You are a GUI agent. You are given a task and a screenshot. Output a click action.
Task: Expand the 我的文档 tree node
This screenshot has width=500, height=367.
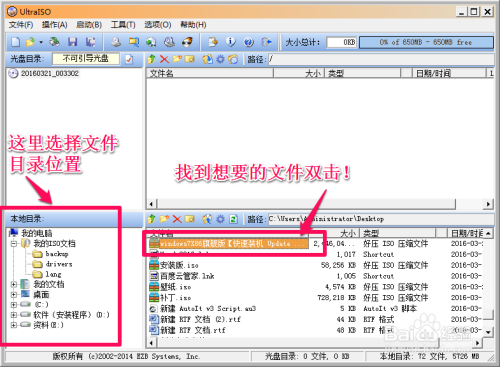(x=14, y=284)
